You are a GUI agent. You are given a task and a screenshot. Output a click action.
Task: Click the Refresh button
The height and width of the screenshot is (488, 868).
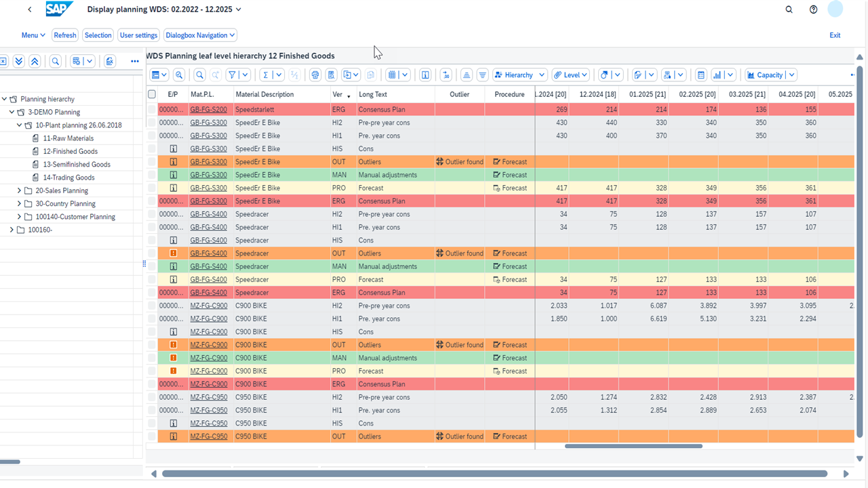tap(64, 35)
